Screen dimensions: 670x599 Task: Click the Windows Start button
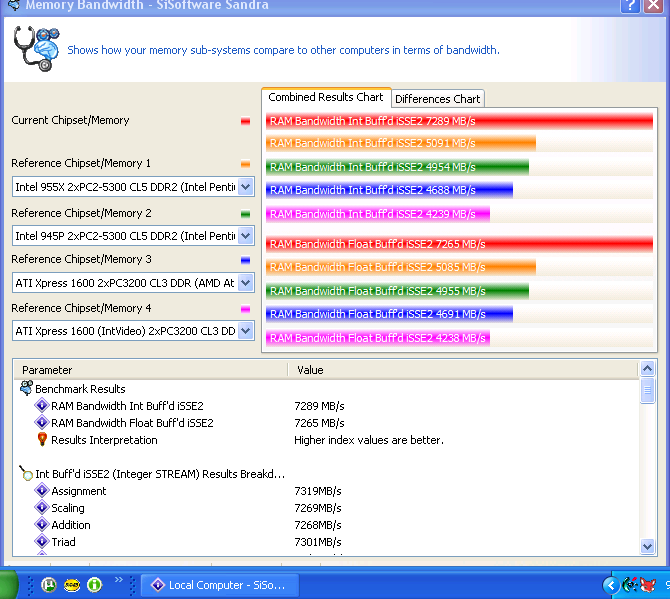pyautogui.click(x=9, y=585)
